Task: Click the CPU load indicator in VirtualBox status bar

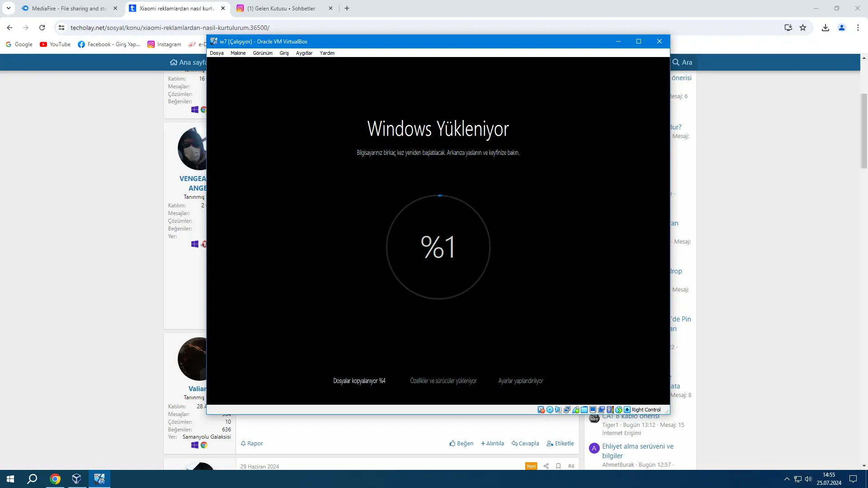Action: 610,410
